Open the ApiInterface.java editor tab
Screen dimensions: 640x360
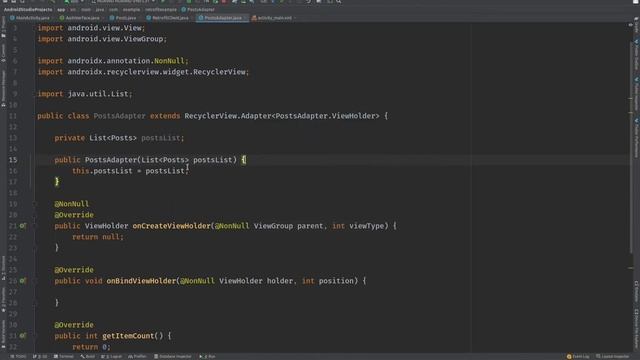(x=80, y=18)
